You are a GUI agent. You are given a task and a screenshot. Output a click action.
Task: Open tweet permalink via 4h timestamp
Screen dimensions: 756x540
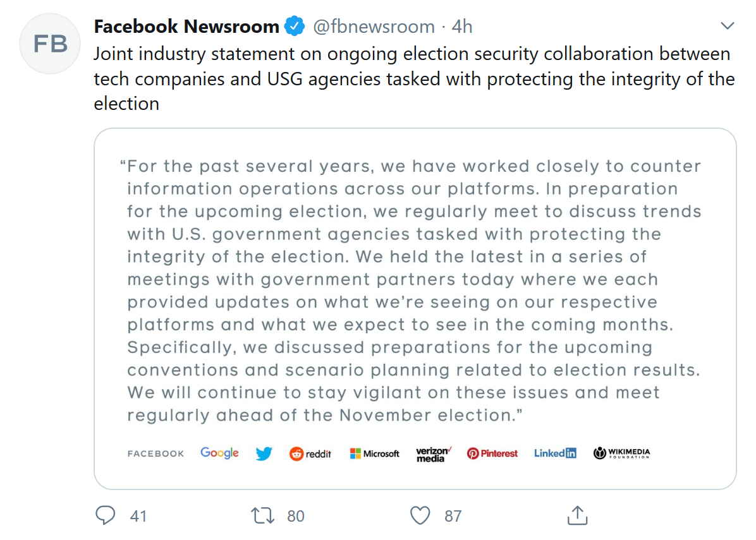pyautogui.click(x=463, y=27)
